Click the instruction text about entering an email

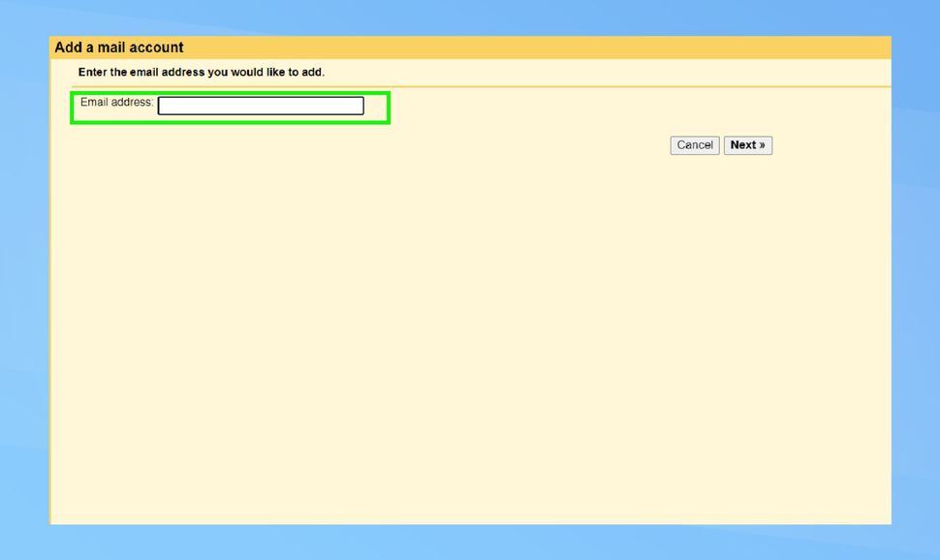pos(200,72)
